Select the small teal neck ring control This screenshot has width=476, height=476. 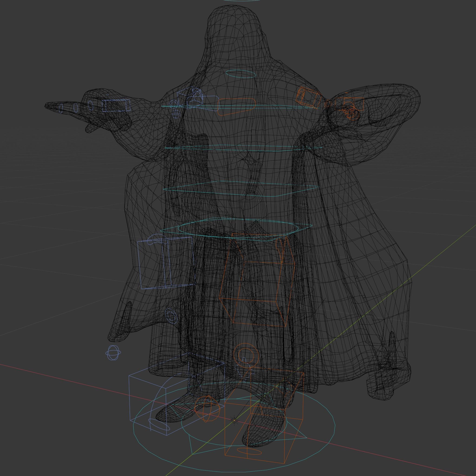tap(241, 74)
